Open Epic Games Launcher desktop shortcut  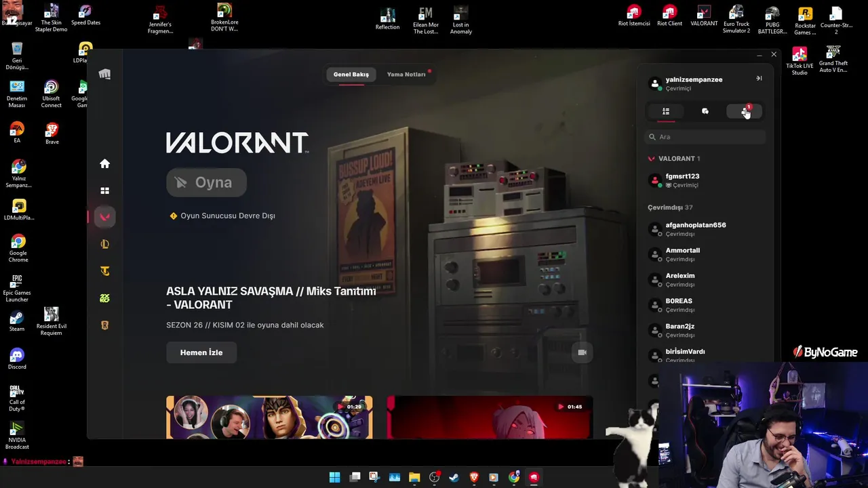(x=17, y=288)
